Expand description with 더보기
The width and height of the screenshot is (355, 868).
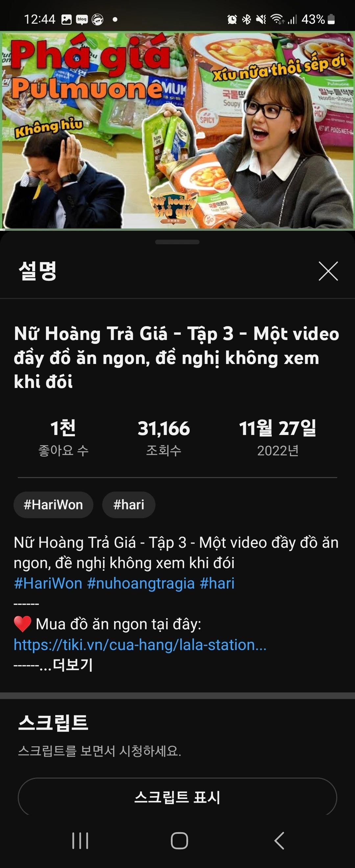(73, 664)
